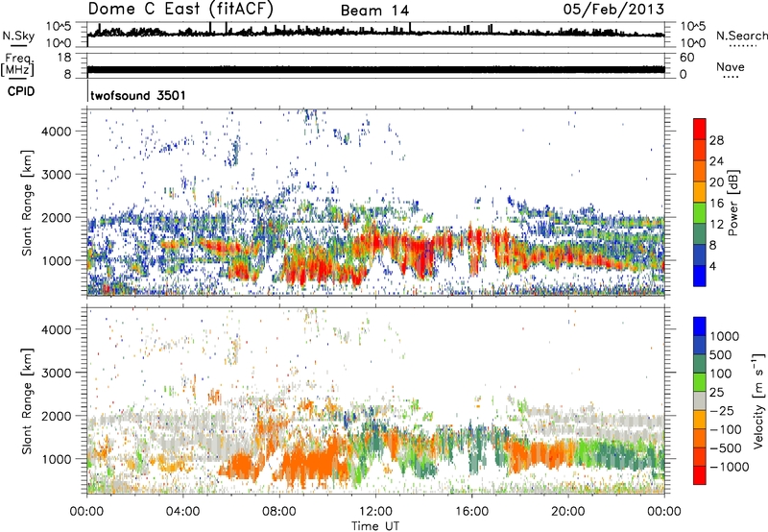Click the 'Velocity [m s⁻¹]' colorbar label
The image size is (768, 532).
[758, 400]
